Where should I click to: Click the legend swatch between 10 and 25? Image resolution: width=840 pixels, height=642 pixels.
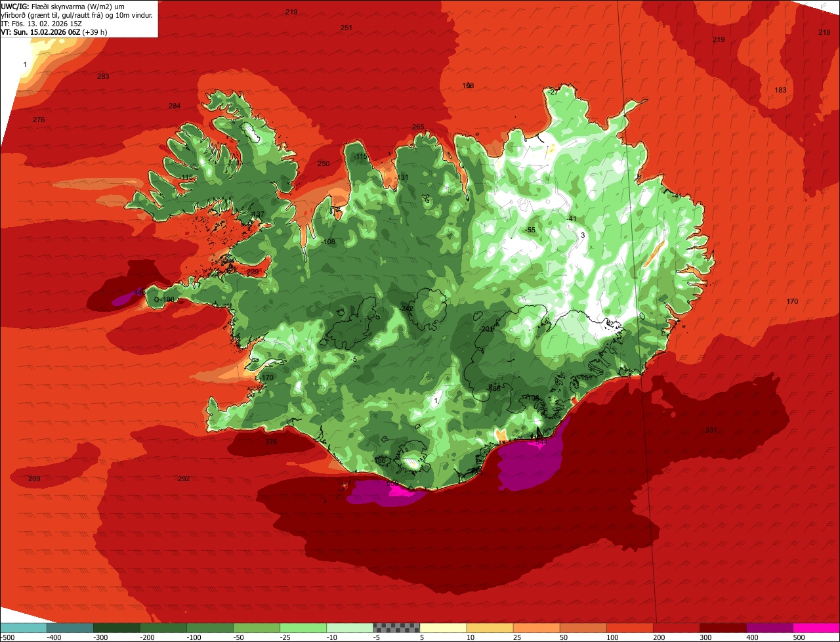489,628
